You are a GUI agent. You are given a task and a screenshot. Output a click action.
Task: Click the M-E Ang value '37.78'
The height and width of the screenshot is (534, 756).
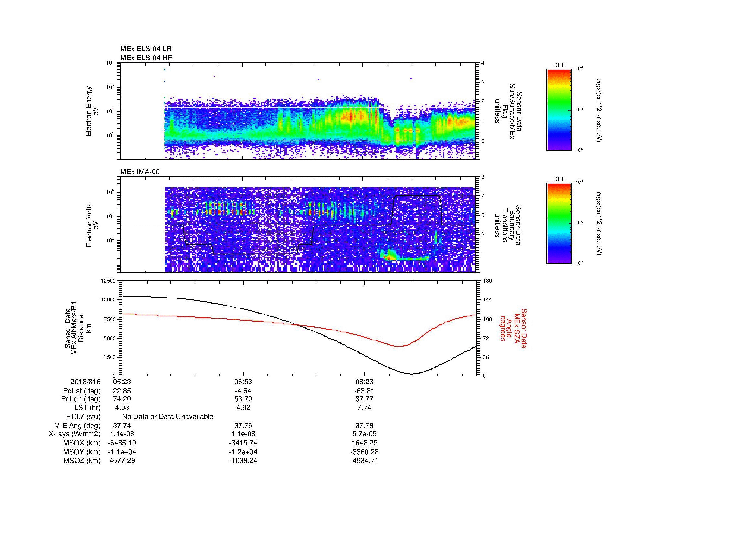coord(365,426)
